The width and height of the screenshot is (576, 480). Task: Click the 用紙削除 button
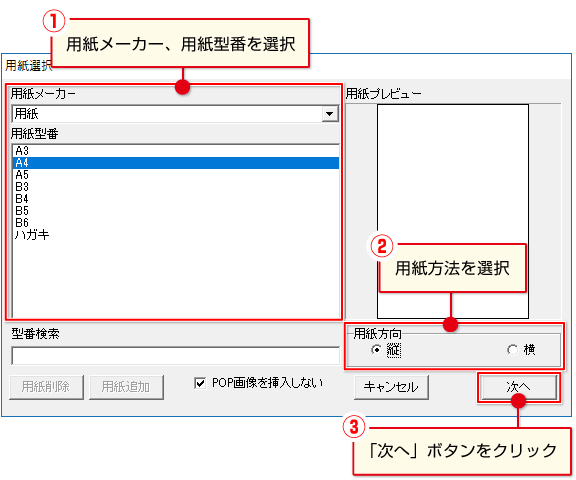pos(46,387)
